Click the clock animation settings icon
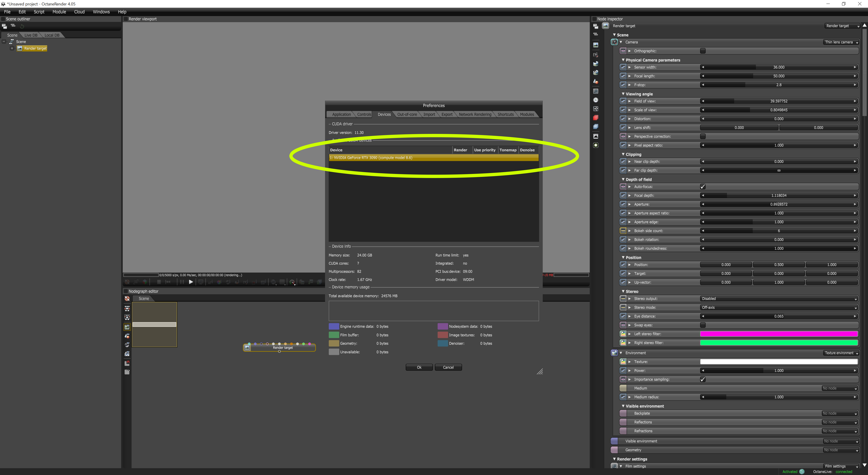 (595, 100)
